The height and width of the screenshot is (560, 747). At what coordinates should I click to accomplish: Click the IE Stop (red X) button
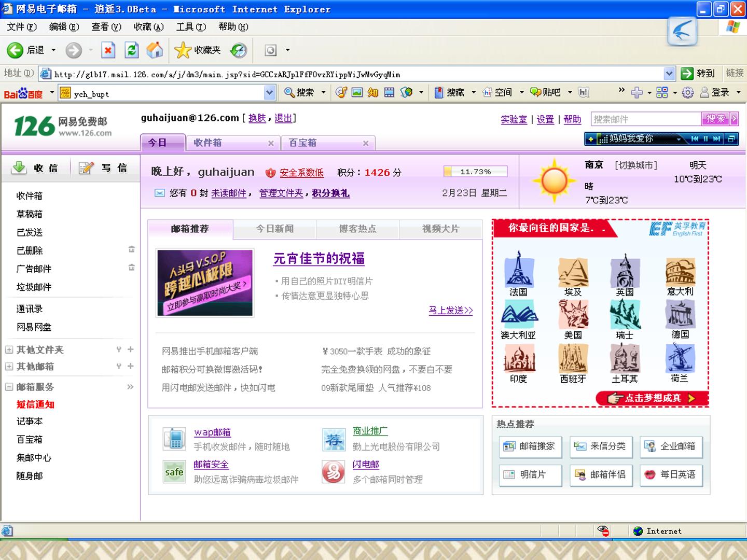[108, 50]
